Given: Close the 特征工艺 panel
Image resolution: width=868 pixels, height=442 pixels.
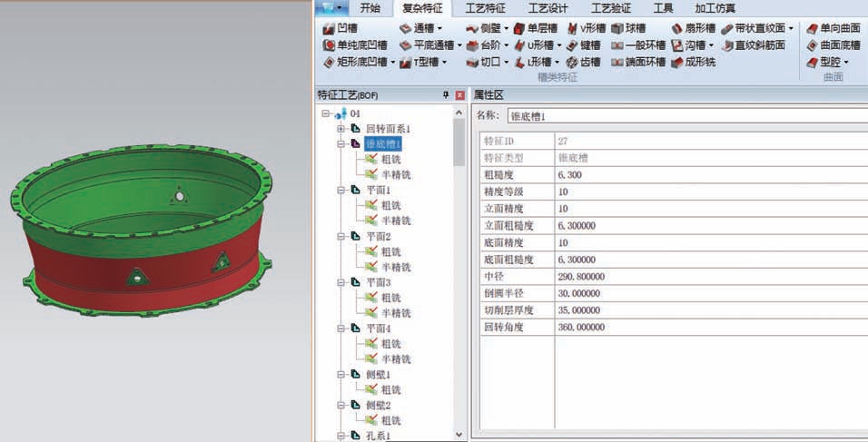Looking at the screenshot, I should click(x=459, y=94).
